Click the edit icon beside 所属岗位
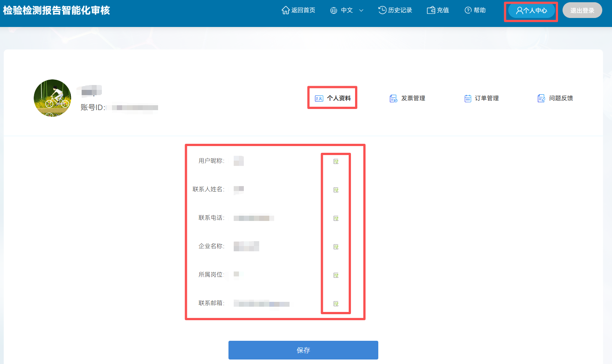The image size is (612, 364). pyautogui.click(x=336, y=275)
